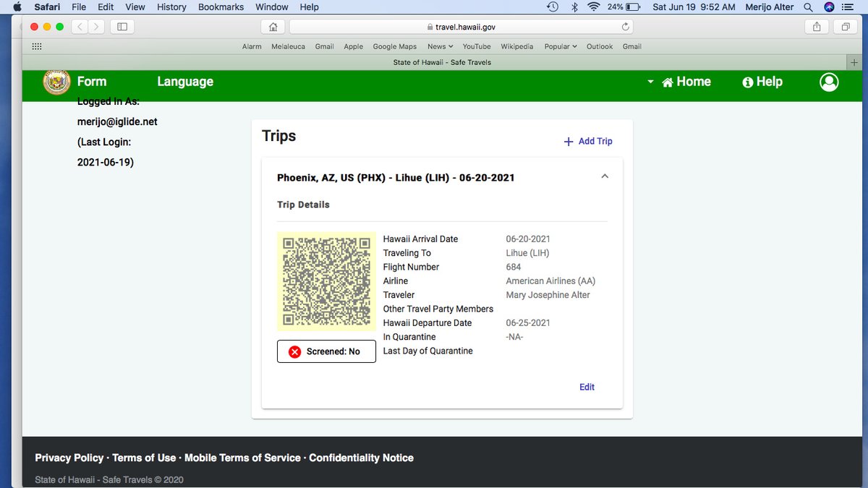This screenshot has height=488, width=868.
Task: Click the Hawaii state seal logo
Action: point(56,82)
